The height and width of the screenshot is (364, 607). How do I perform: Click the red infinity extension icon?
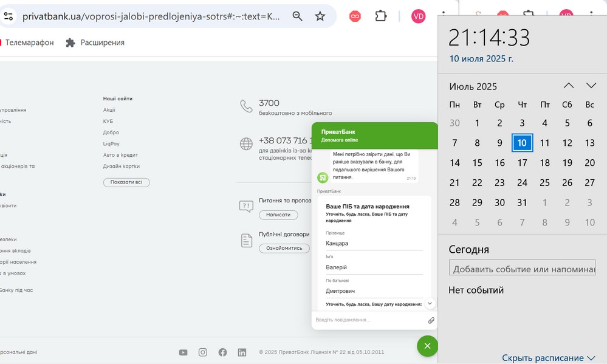coord(355,16)
